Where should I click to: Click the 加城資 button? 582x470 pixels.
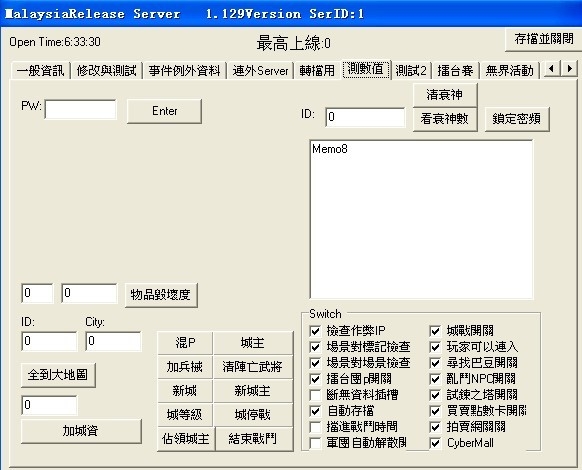[81, 431]
